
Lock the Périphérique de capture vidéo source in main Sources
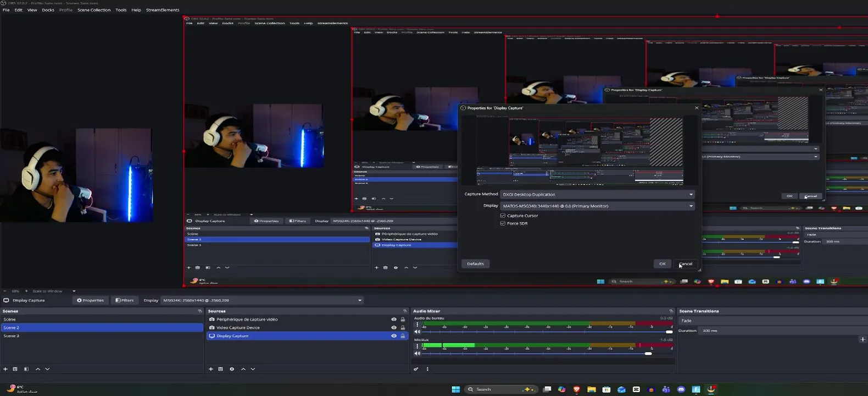point(403,320)
